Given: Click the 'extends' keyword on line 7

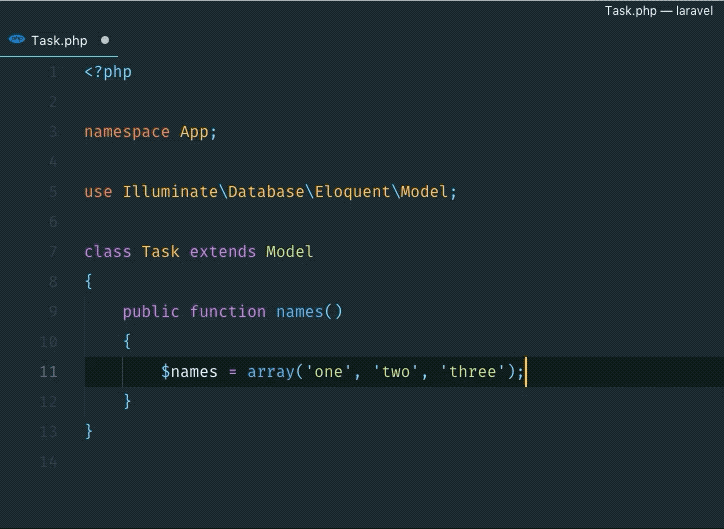Looking at the screenshot, I should click(x=223, y=252).
